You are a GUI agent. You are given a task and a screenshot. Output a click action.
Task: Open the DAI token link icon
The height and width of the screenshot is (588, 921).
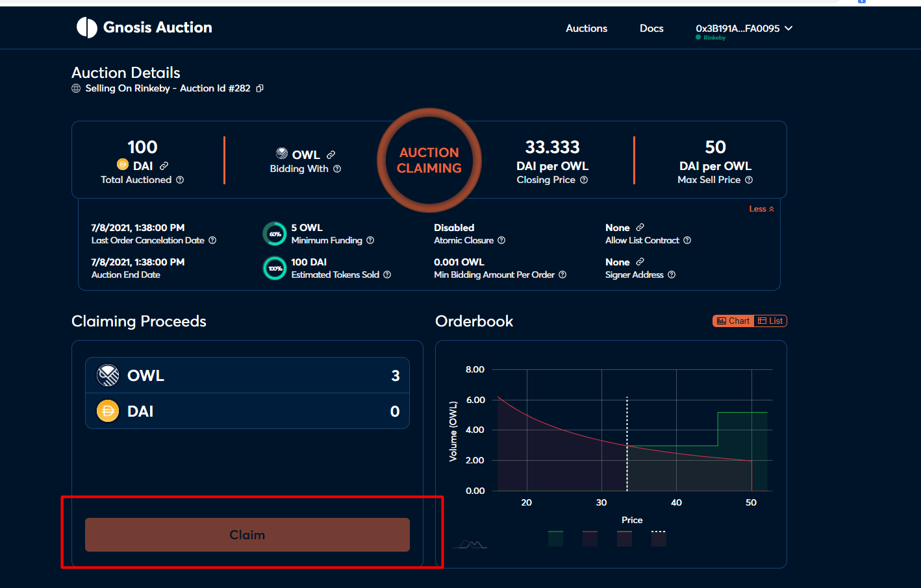[164, 166]
